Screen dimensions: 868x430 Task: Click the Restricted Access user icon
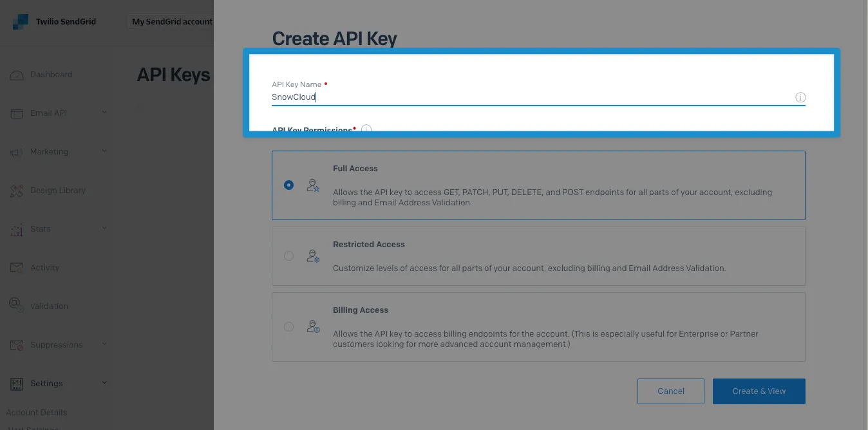click(313, 256)
